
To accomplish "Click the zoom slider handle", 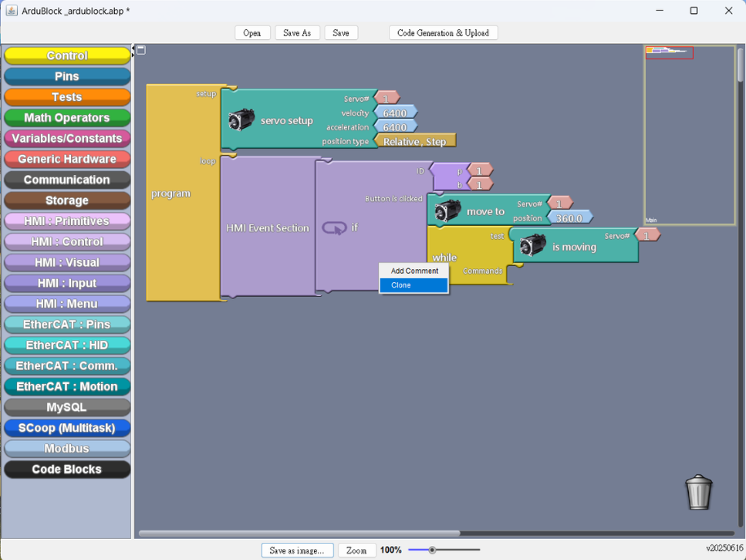I will coord(432,550).
